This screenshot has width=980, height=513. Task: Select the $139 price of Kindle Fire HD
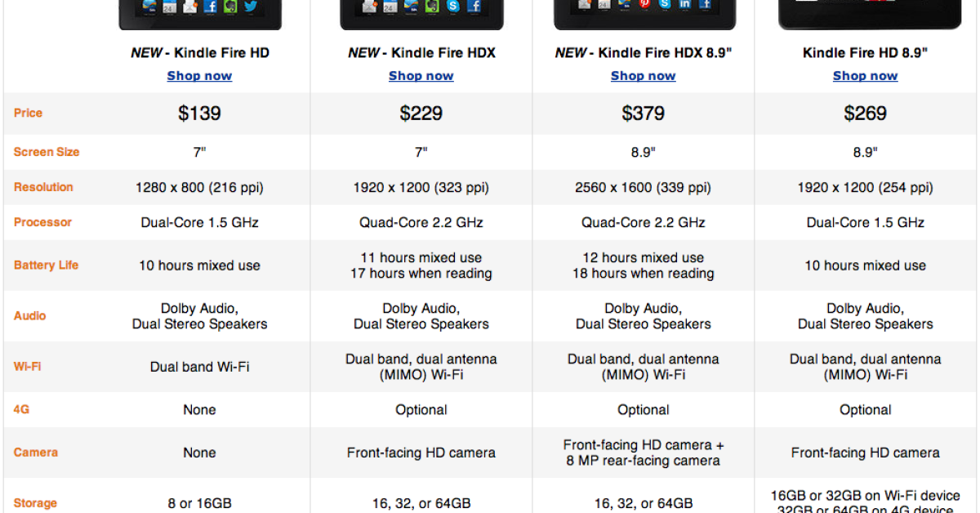tap(199, 114)
